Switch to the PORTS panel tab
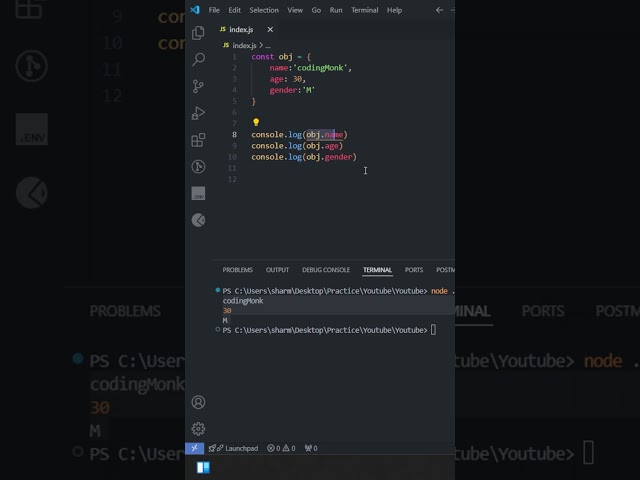 [414, 270]
